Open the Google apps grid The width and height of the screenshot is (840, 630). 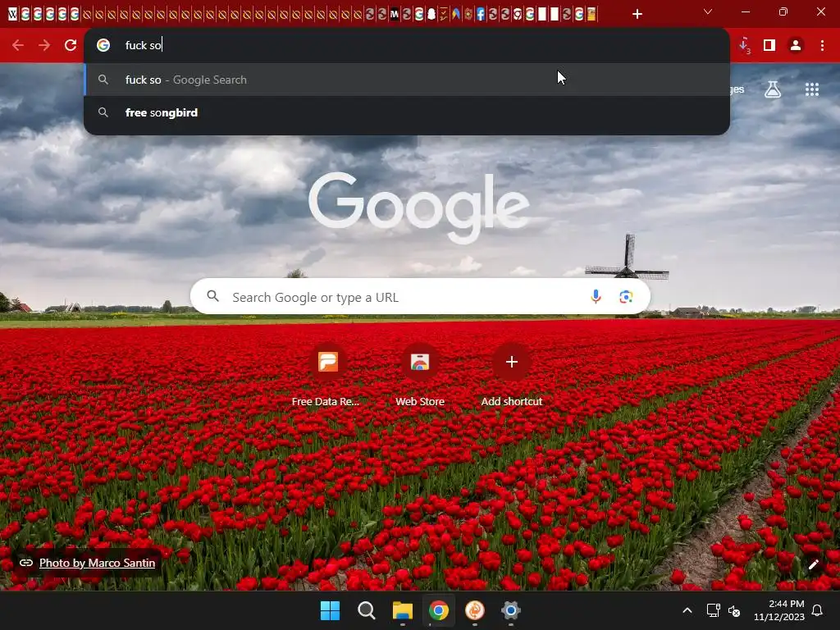812,89
